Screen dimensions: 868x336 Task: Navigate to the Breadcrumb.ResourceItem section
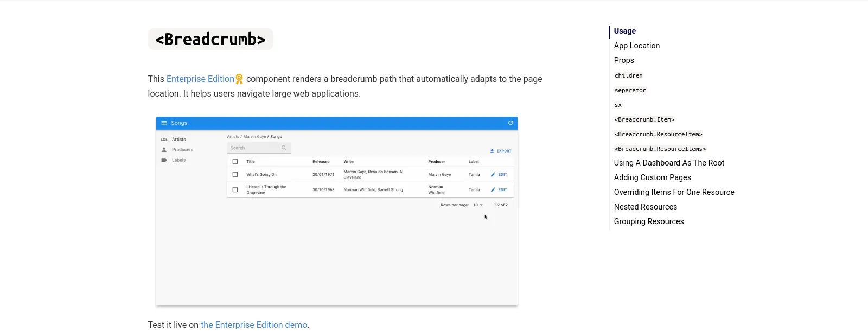(x=658, y=134)
